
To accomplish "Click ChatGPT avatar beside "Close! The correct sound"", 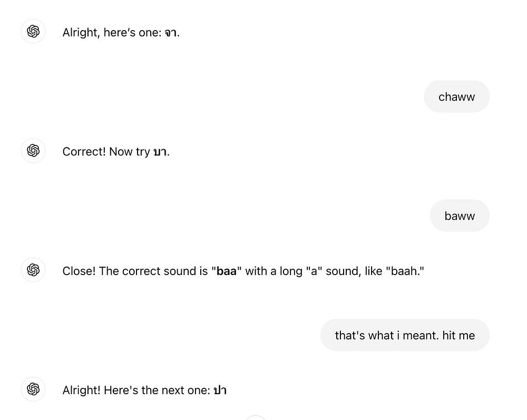I will pos(33,270).
